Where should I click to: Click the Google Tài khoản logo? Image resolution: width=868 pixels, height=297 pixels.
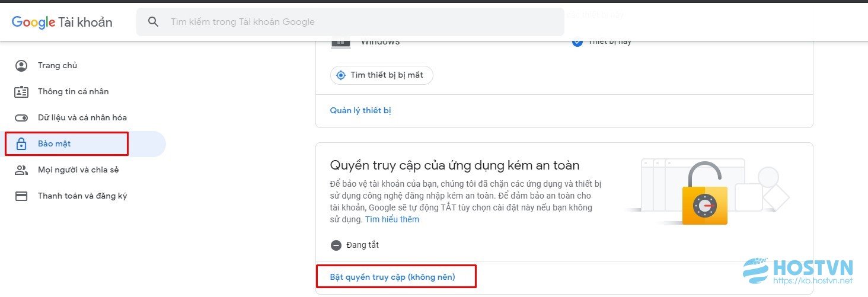click(62, 23)
